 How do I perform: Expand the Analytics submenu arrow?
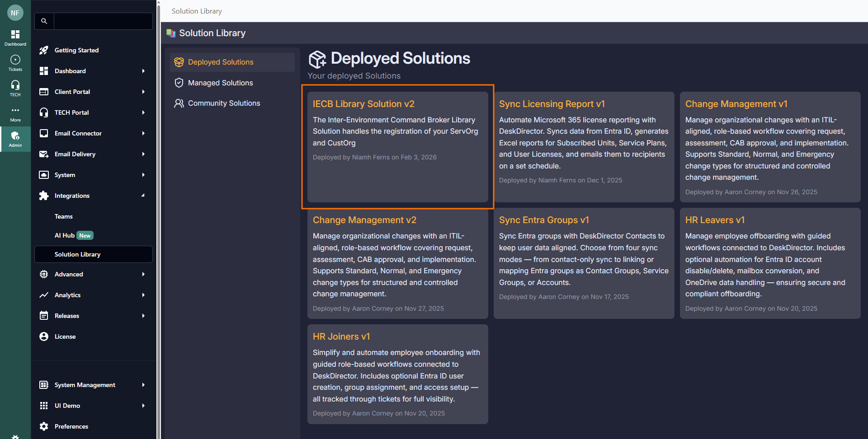(x=143, y=295)
